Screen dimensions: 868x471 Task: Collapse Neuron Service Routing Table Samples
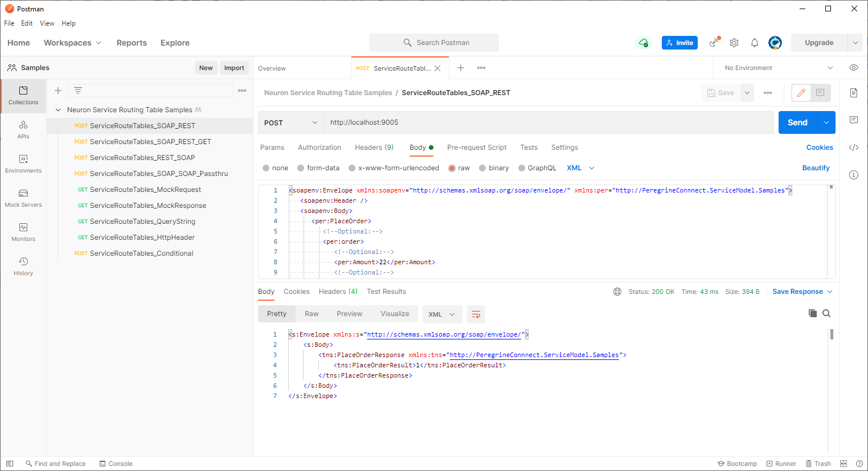58,110
